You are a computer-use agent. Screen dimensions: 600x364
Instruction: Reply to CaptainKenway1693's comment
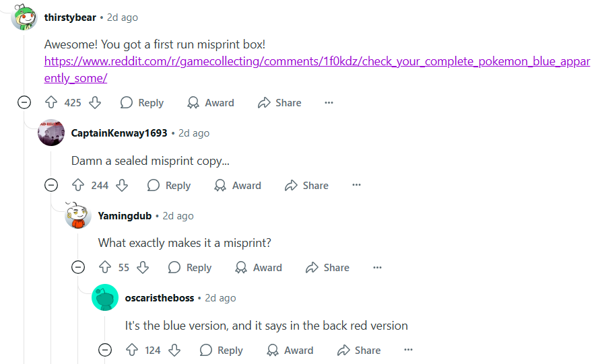pos(169,186)
